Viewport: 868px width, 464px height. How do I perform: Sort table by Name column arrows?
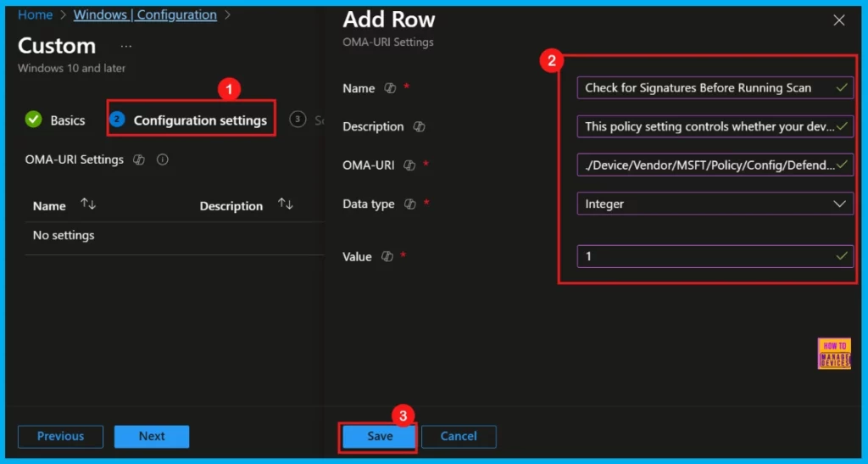click(88, 204)
